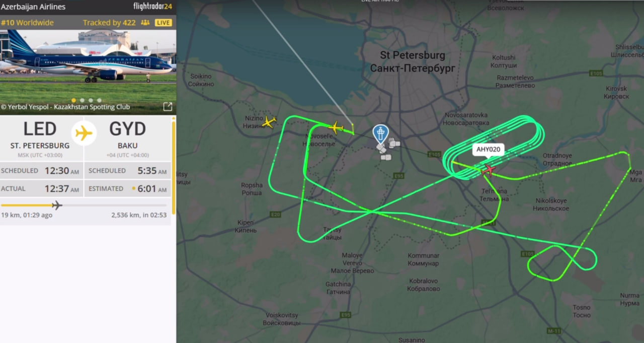Image resolution: width=644 pixels, height=343 pixels.
Task: Click the AHY020 callsign label on map
Action: click(488, 149)
